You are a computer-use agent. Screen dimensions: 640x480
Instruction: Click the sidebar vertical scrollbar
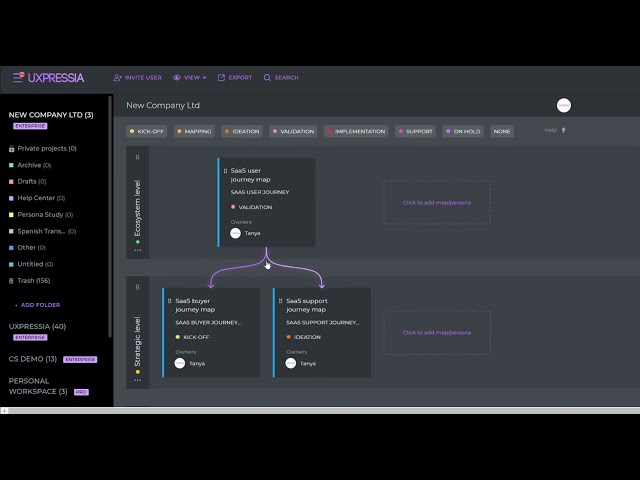click(110, 216)
